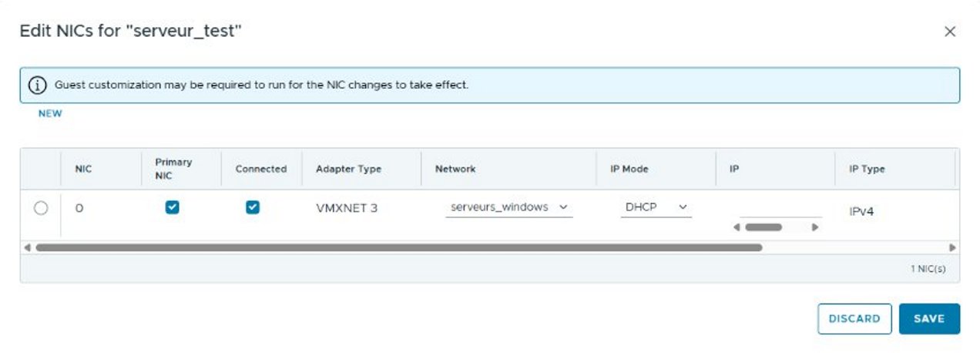Click the table's scroll-left arrow

pos(28,248)
